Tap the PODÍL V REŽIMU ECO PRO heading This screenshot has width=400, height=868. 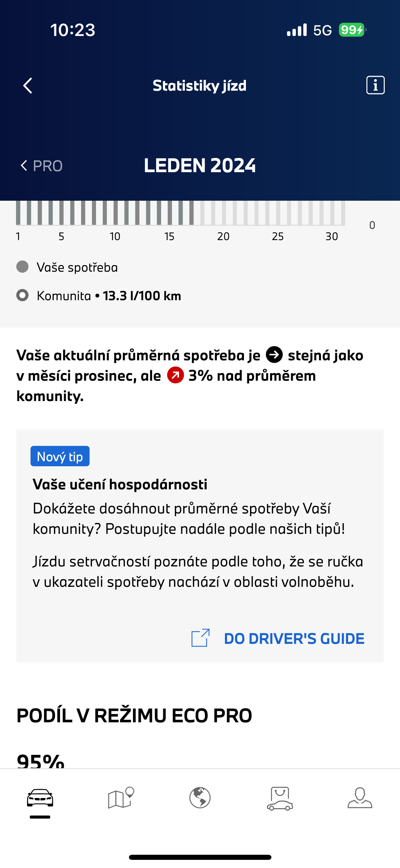tap(134, 716)
